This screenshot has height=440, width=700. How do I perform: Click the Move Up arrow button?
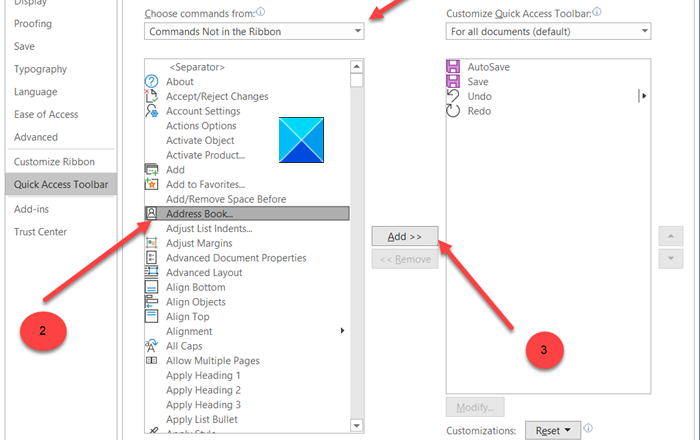[x=671, y=236]
